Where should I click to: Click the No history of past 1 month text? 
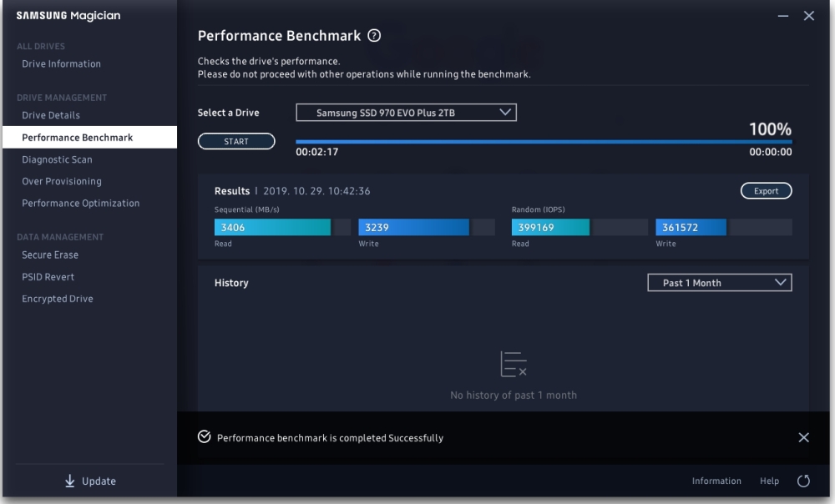pos(514,395)
